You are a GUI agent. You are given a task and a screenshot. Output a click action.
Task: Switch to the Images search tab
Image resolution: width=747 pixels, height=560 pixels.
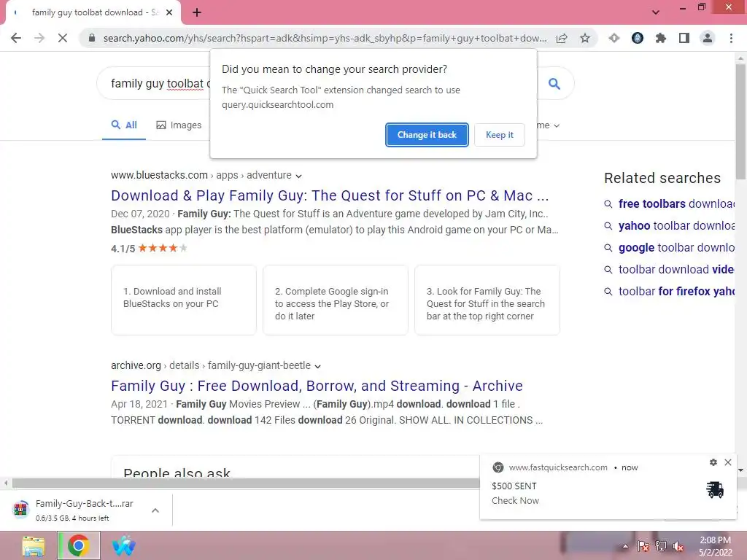pos(179,125)
